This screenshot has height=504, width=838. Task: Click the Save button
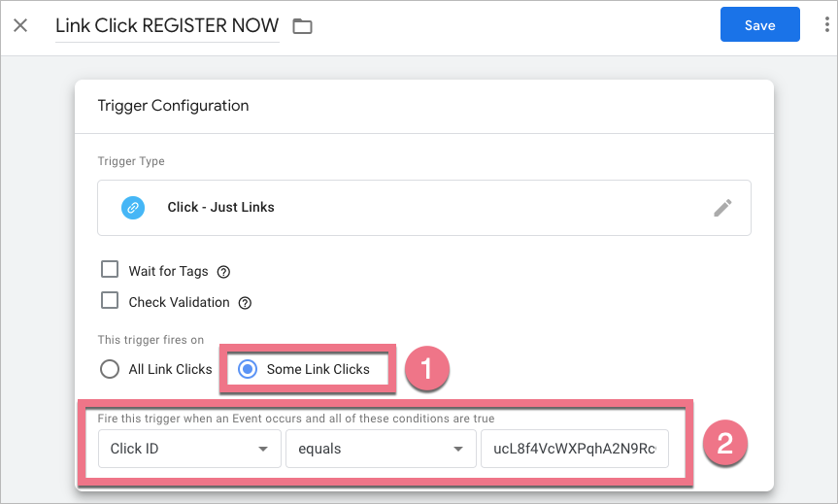(x=759, y=25)
